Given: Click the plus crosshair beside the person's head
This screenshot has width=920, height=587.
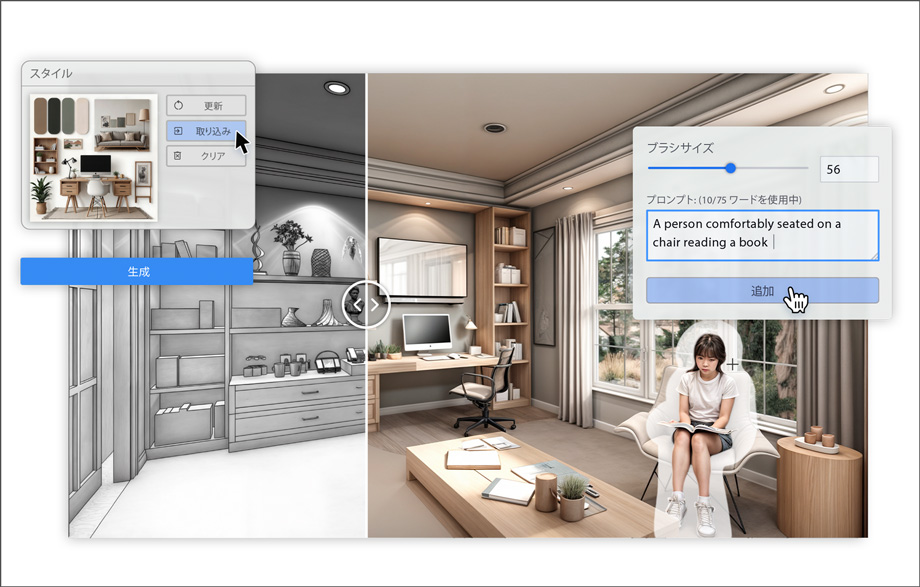Looking at the screenshot, I should coord(733,365).
